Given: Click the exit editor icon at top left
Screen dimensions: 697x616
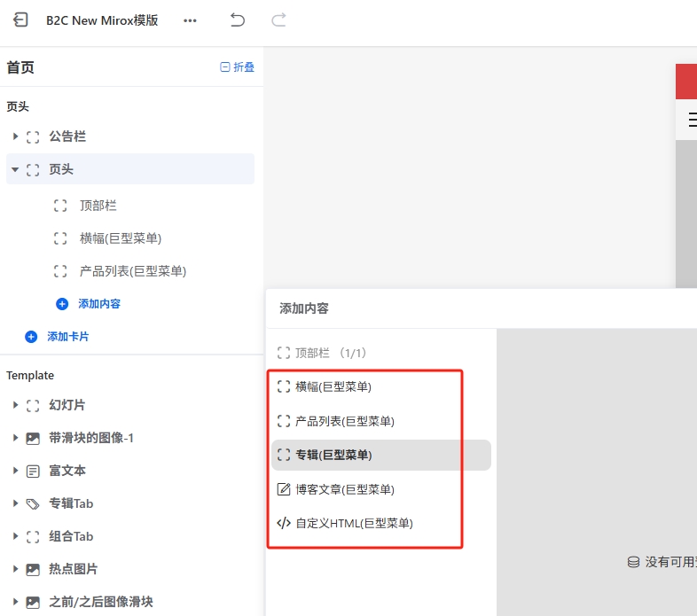Looking at the screenshot, I should coord(20,19).
